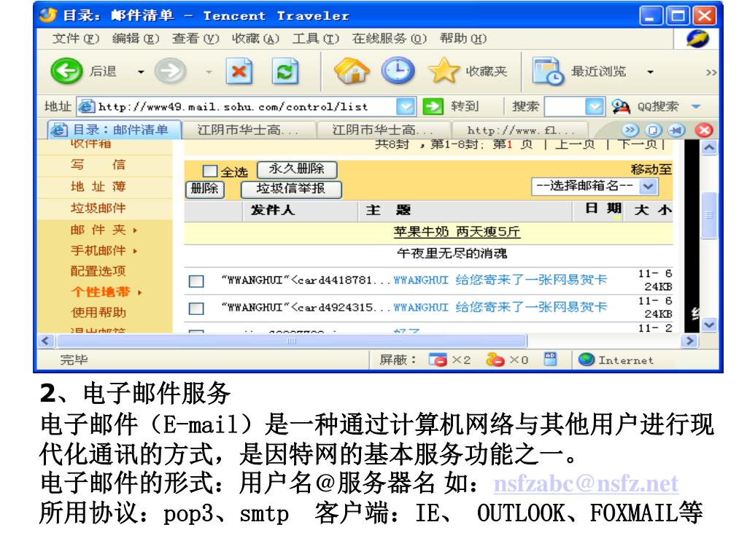Image resolution: width=747 pixels, height=560 pixels.
Task: Click the Tencent Traveler logo at top right
Action: [x=697, y=39]
